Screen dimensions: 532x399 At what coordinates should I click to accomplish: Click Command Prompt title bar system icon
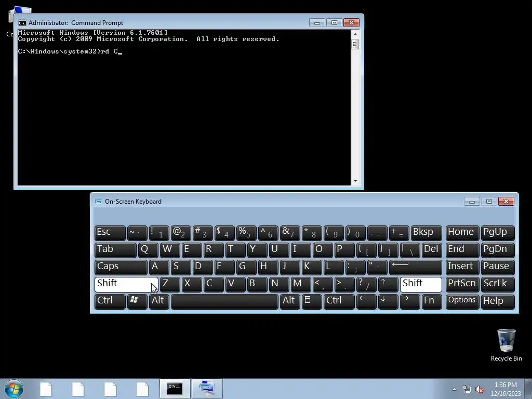pyautogui.click(x=22, y=23)
